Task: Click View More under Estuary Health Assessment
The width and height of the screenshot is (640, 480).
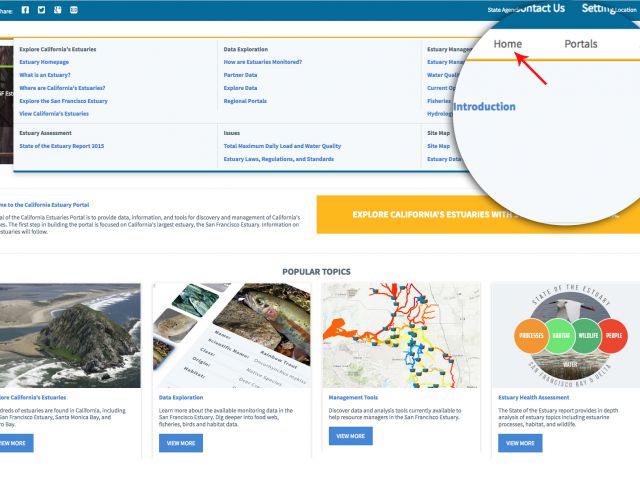Action: click(520, 443)
